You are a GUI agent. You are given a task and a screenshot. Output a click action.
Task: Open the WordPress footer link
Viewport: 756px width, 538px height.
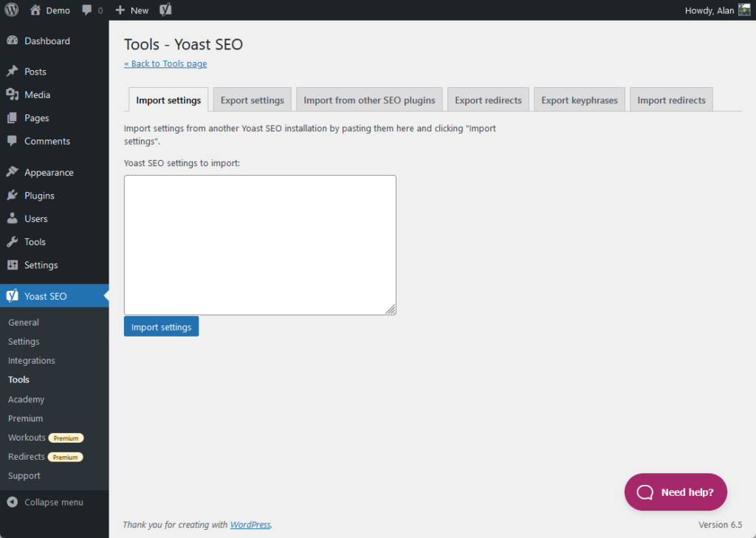pyautogui.click(x=250, y=525)
